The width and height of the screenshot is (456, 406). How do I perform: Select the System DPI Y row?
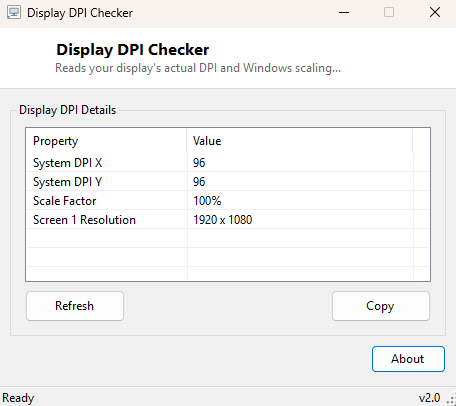[x=228, y=182]
